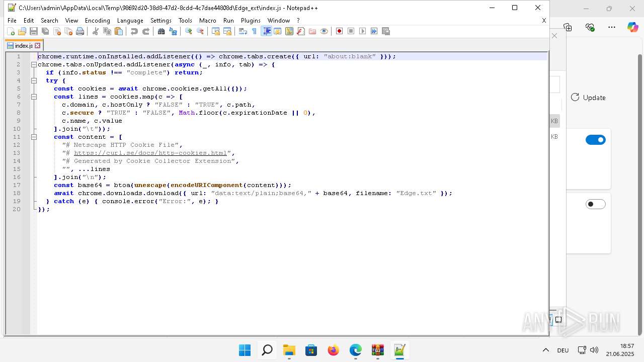
Task: Click the menu bar X close-document button
Action: 544,21
